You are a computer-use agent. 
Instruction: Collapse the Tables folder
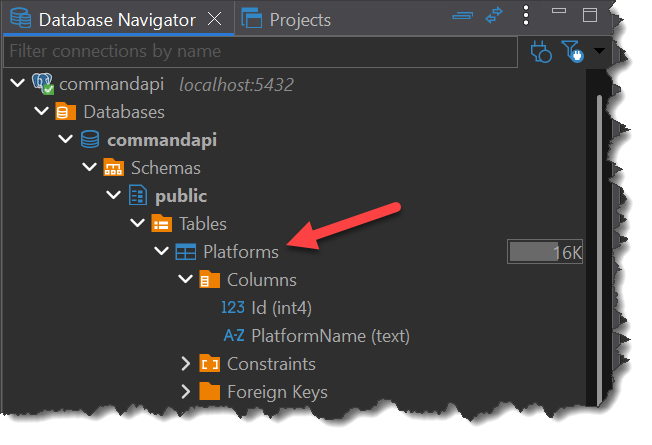click(137, 222)
